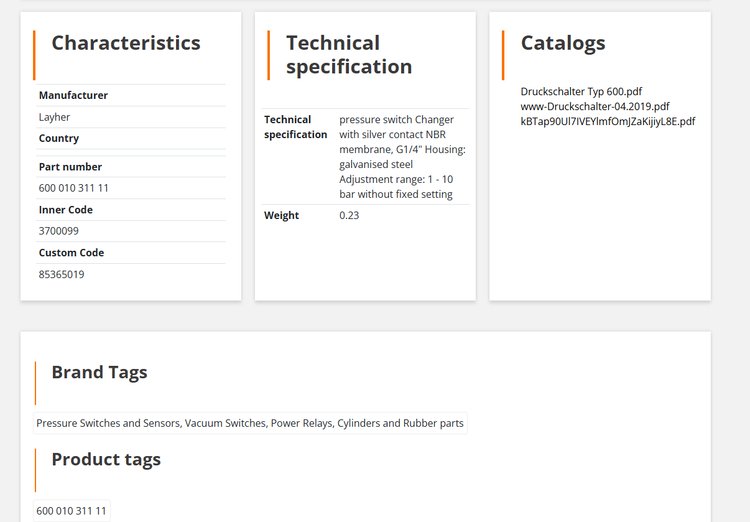Click the Brand Tags heading

coord(99,372)
